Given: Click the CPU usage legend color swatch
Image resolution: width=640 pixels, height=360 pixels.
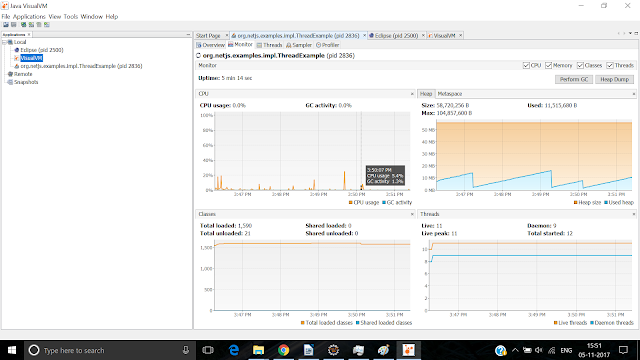Looking at the screenshot, I should [351, 202].
